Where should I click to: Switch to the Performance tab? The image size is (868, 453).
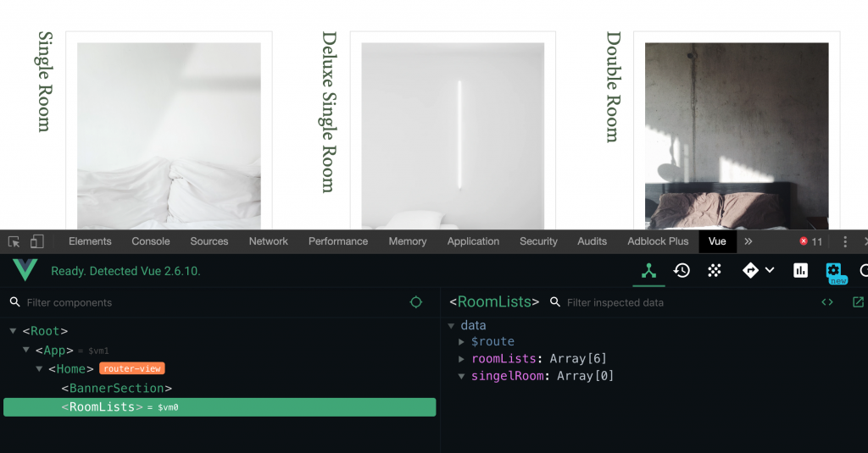338,241
